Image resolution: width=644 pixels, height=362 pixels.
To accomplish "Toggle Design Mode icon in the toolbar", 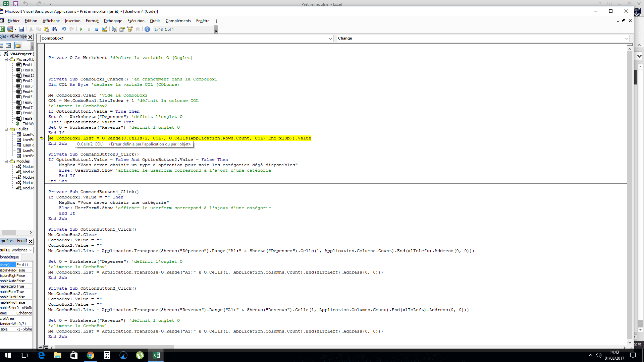I will click(105, 29).
